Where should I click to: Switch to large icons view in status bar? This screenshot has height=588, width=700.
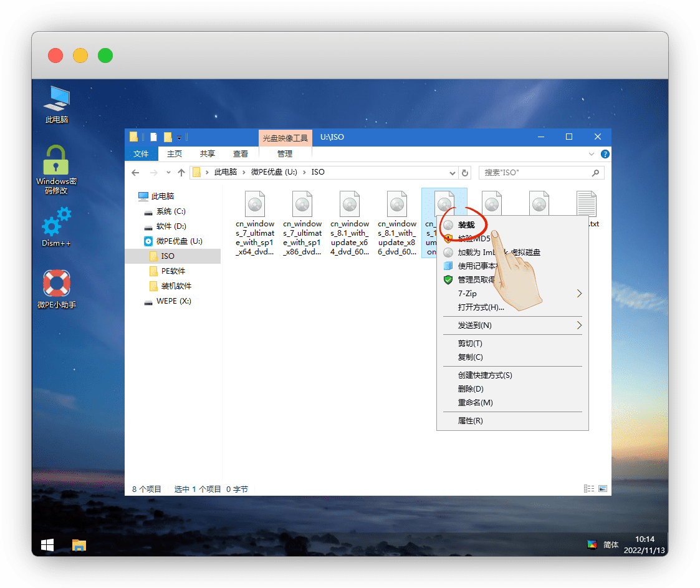click(602, 489)
